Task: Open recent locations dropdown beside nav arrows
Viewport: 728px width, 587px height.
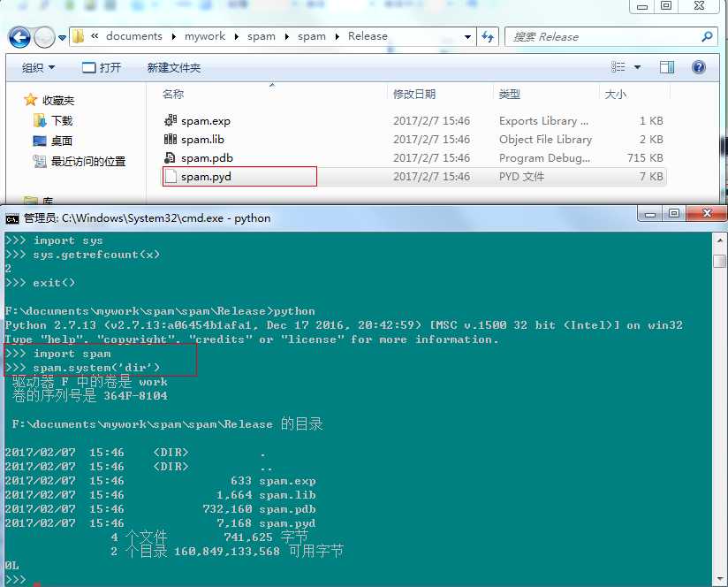Action: click(62, 38)
